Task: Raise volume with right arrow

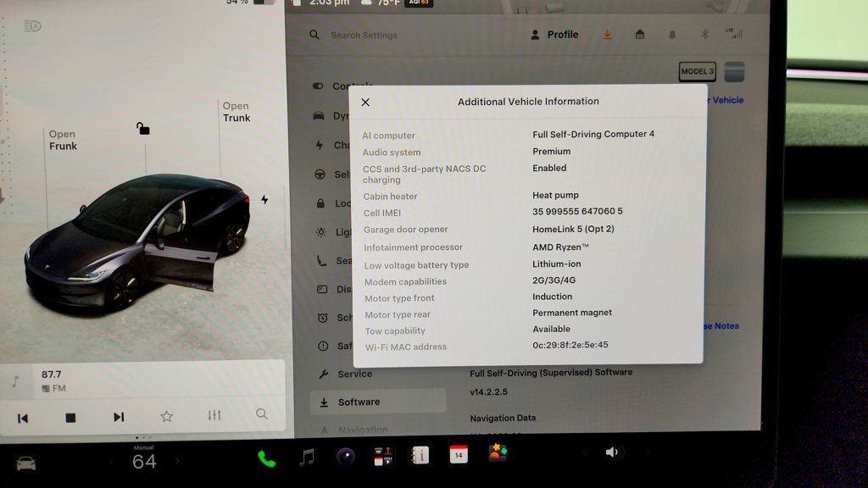Action: pyautogui.click(x=647, y=452)
